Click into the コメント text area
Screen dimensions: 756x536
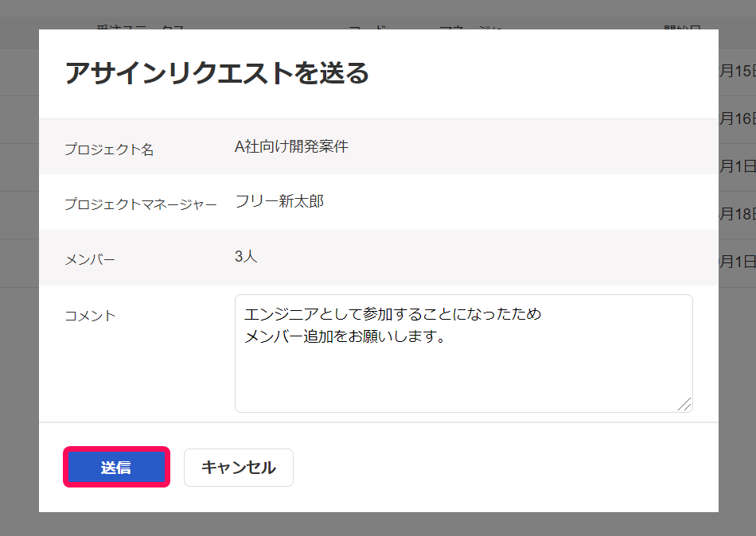coord(463,353)
